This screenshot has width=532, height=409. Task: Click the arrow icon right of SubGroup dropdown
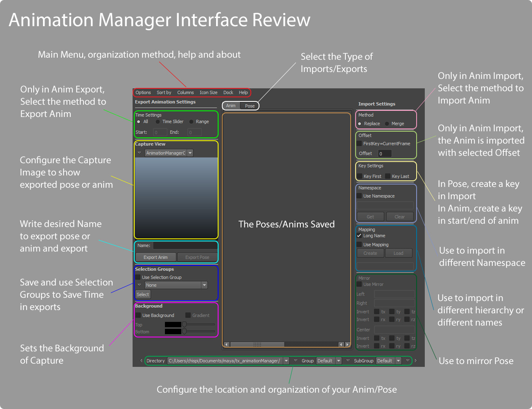tap(408, 361)
